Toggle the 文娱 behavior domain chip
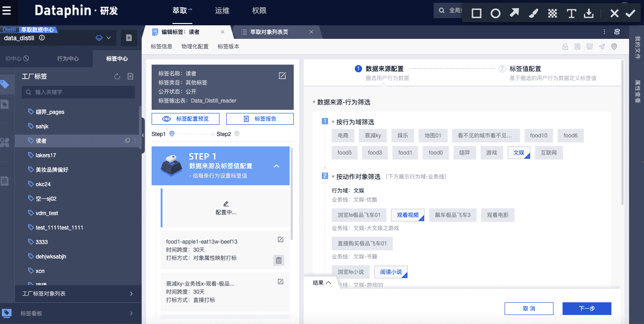Viewport: 644px width, 324px height. pyautogui.click(x=519, y=152)
